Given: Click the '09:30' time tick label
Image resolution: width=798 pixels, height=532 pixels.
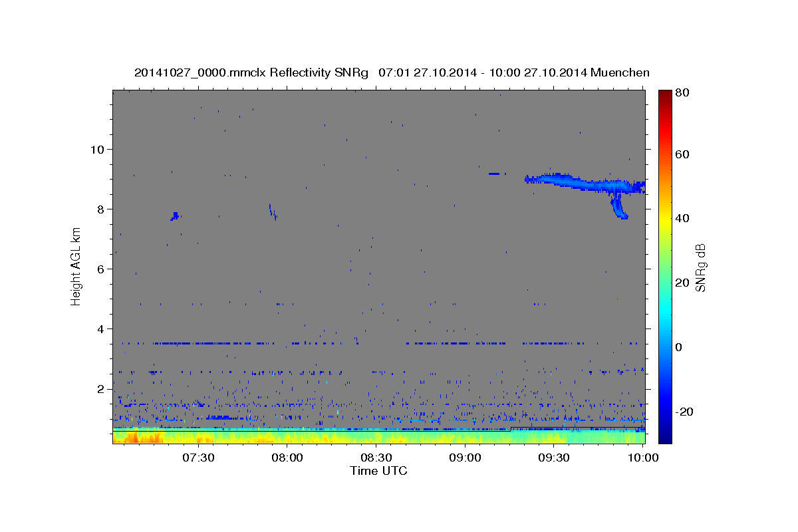Looking at the screenshot, I should point(555,458).
